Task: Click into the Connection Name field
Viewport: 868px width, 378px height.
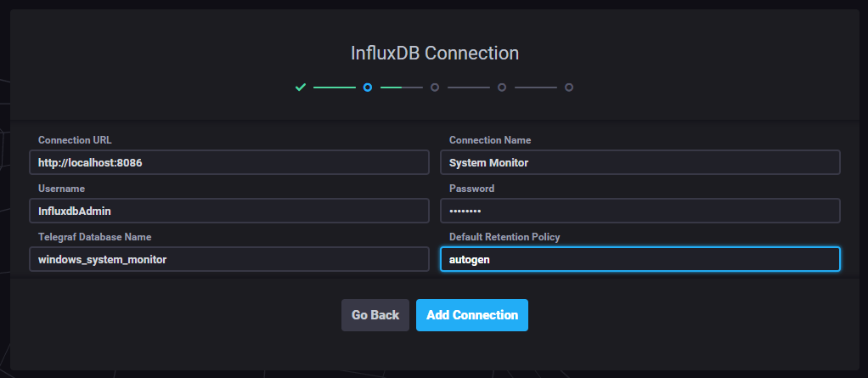Action: tap(640, 162)
